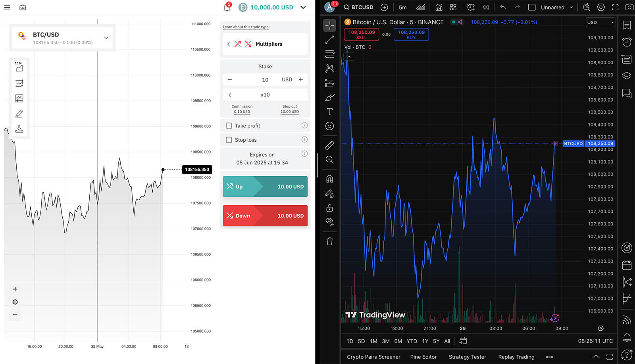The image size is (635, 364).
Task: Click the green Up trade button
Action: (x=265, y=187)
